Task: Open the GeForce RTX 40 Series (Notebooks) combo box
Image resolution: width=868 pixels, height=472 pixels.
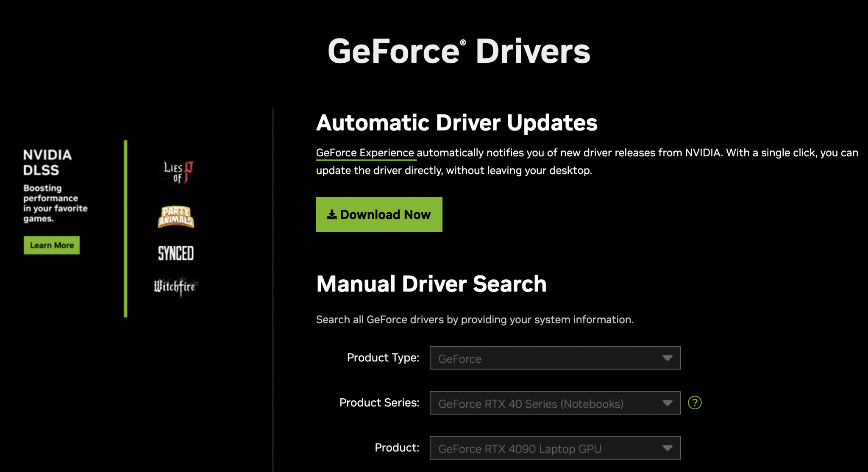Action: [542, 403]
